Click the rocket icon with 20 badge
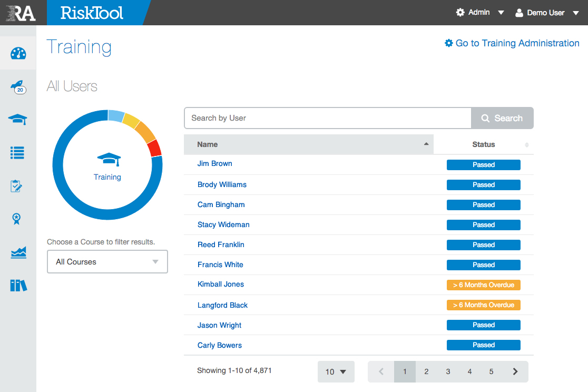 (18, 87)
